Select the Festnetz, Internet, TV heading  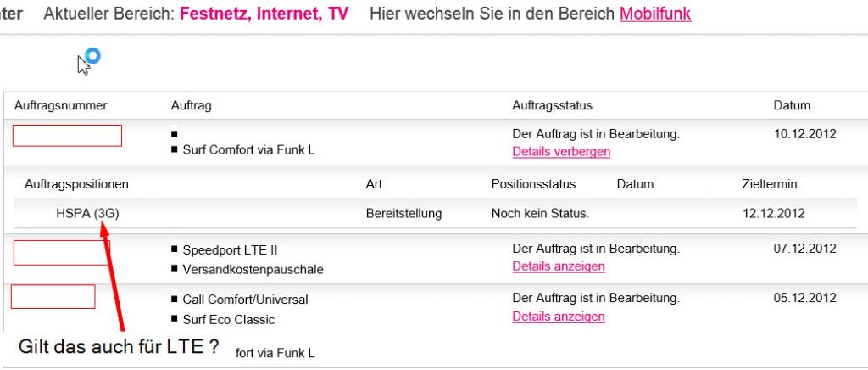tap(264, 14)
